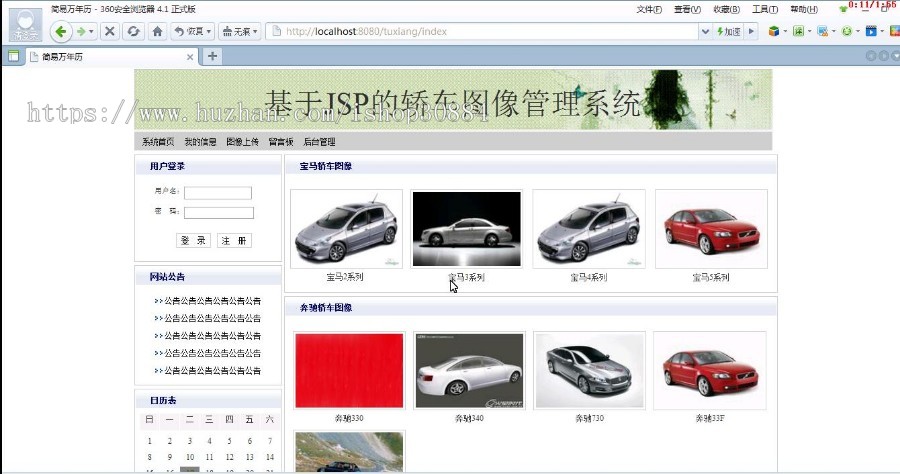This screenshot has width=900, height=474.
Task: Select day 5 in the 日历表 calendar
Action: pyautogui.click(x=230, y=441)
